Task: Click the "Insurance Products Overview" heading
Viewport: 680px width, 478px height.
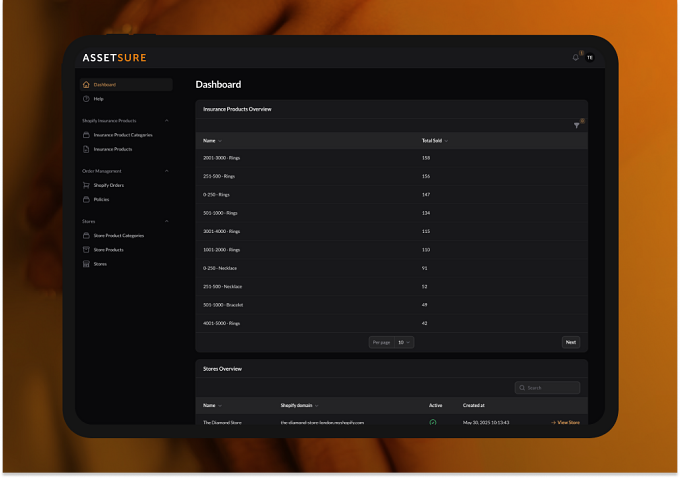Action: coord(237,109)
